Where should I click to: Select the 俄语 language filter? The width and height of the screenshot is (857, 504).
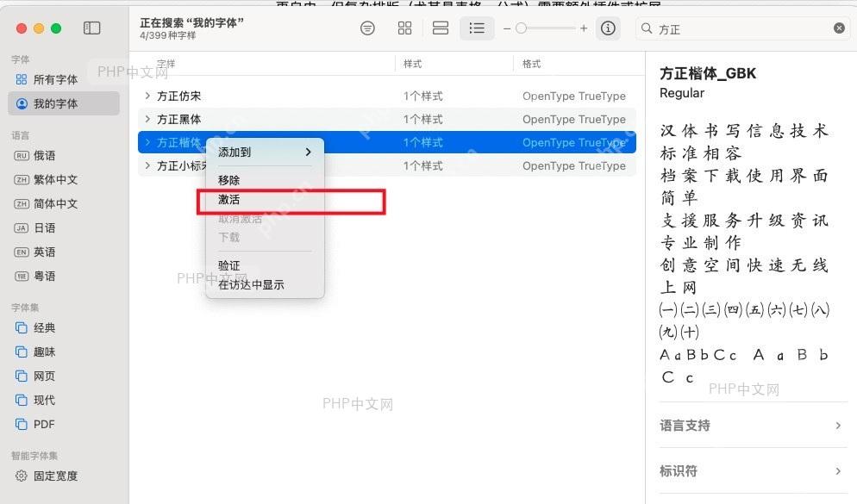click(34, 156)
